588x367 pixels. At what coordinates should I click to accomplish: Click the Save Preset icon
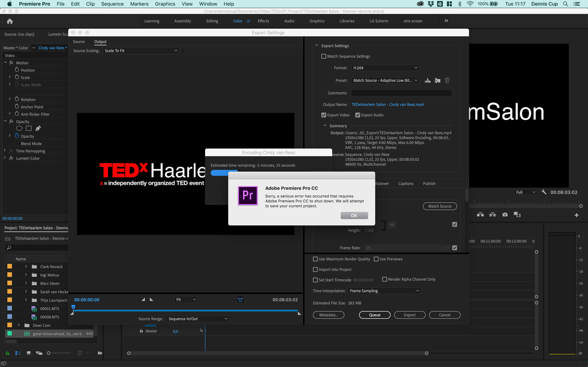tap(428, 80)
